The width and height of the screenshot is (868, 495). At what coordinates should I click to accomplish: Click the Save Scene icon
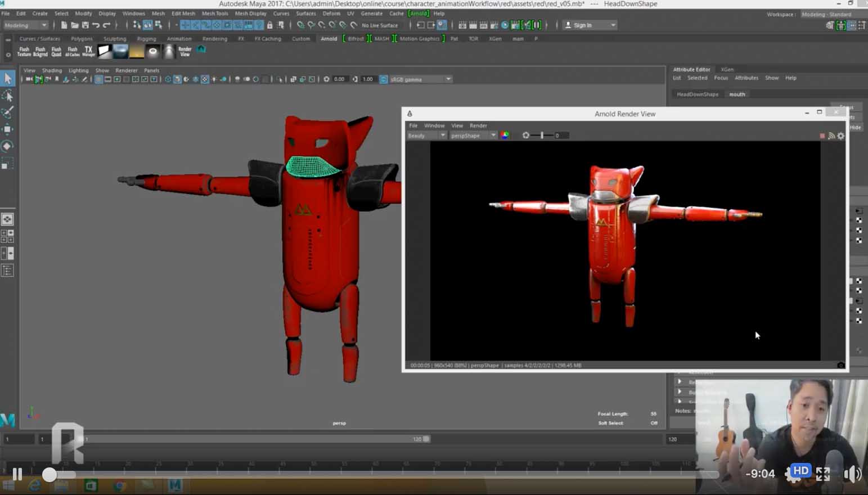pyautogui.click(x=86, y=25)
